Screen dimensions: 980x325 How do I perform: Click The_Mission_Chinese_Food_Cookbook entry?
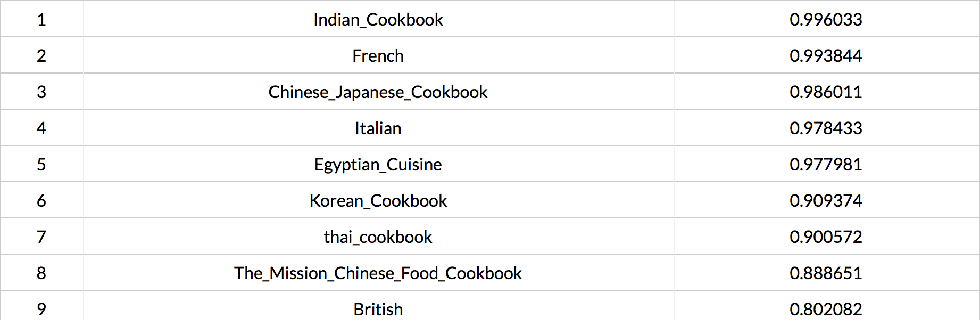click(x=378, y=273)
